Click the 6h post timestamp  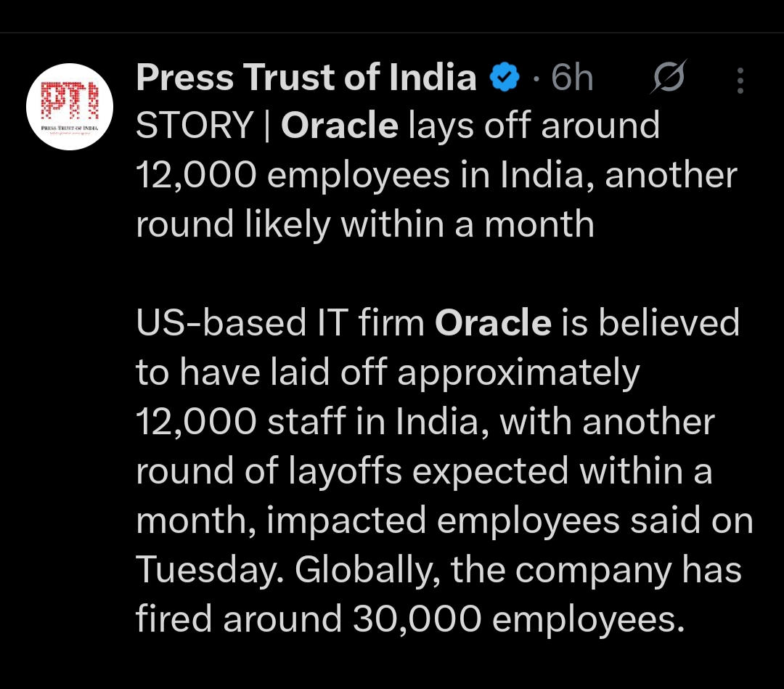point(572,77)
